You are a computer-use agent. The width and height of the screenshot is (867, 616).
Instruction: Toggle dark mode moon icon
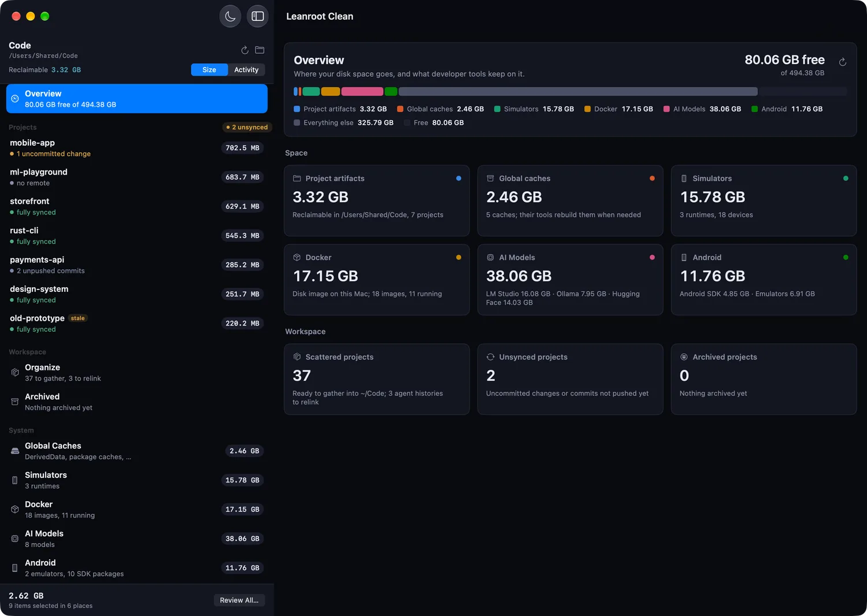[x=230, y=16]
